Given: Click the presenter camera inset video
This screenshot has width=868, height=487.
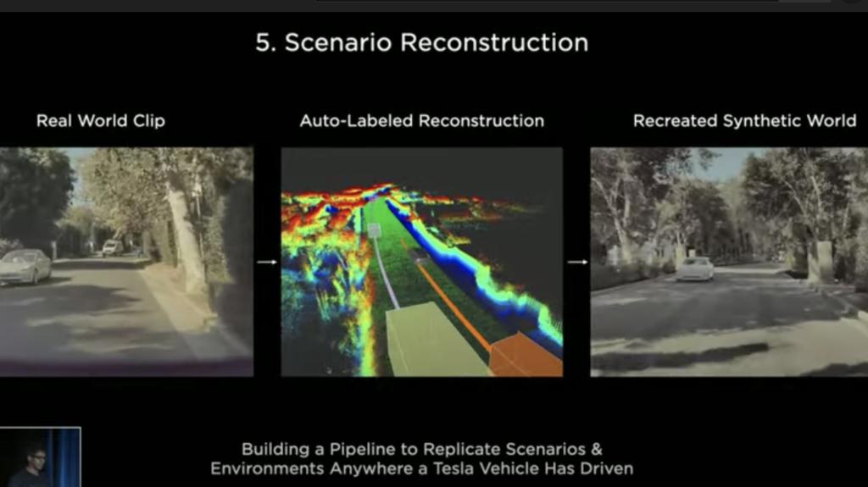Looking at the screenshot, I should [41, 457].
